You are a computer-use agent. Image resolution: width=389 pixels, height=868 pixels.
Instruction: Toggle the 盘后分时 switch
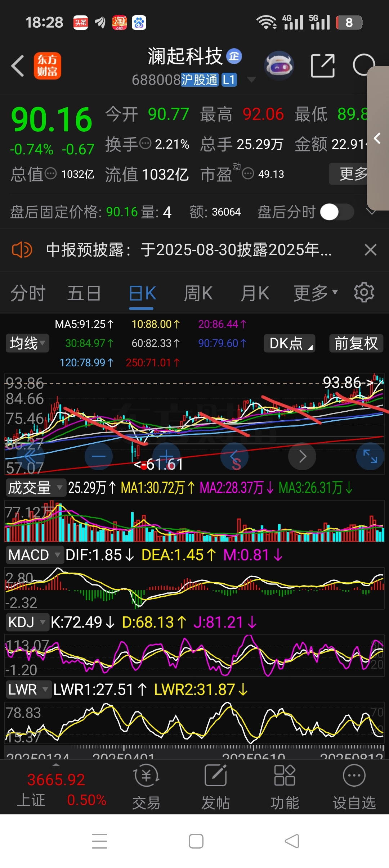pos(337,212)
